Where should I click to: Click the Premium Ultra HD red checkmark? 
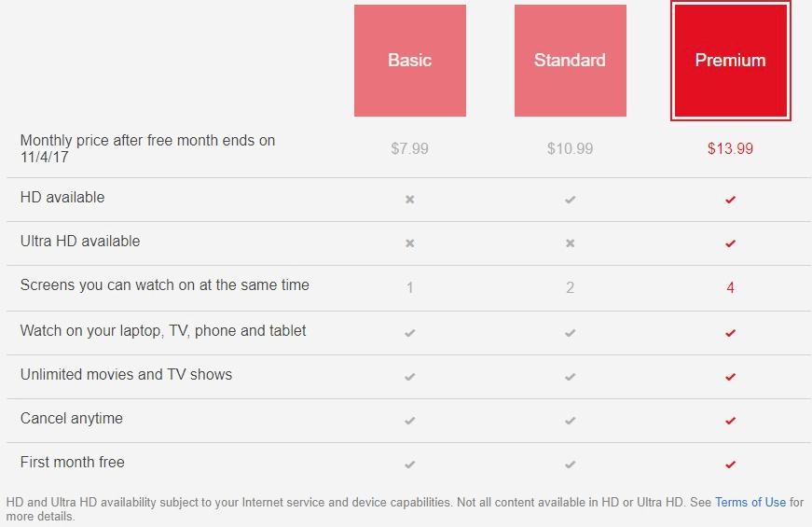coord(730,243)
